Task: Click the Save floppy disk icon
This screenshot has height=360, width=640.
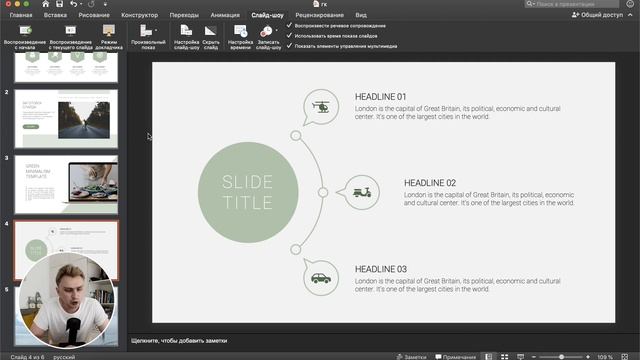Action: click(60, 4)
